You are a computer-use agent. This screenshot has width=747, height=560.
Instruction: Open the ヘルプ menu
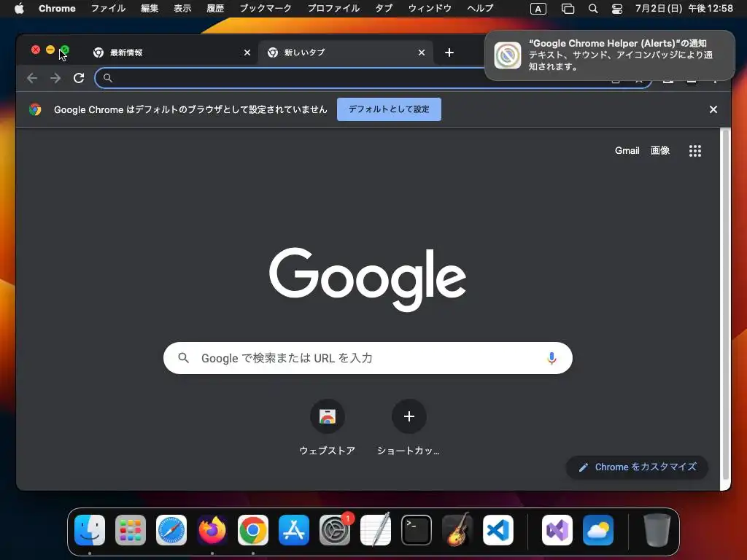point(480,8)
